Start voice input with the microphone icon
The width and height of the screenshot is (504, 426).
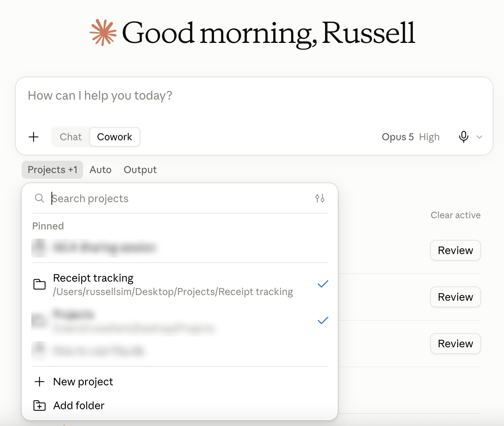463,137
